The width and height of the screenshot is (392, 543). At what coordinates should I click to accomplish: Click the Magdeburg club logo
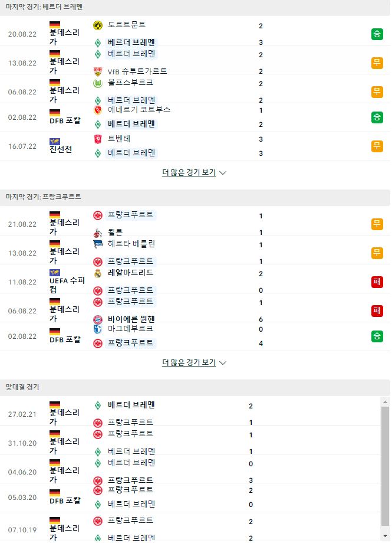point(98,329)
